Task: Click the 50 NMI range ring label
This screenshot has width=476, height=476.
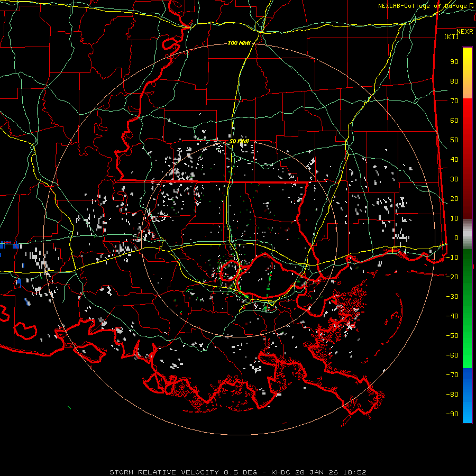Action: click(239, 141)
